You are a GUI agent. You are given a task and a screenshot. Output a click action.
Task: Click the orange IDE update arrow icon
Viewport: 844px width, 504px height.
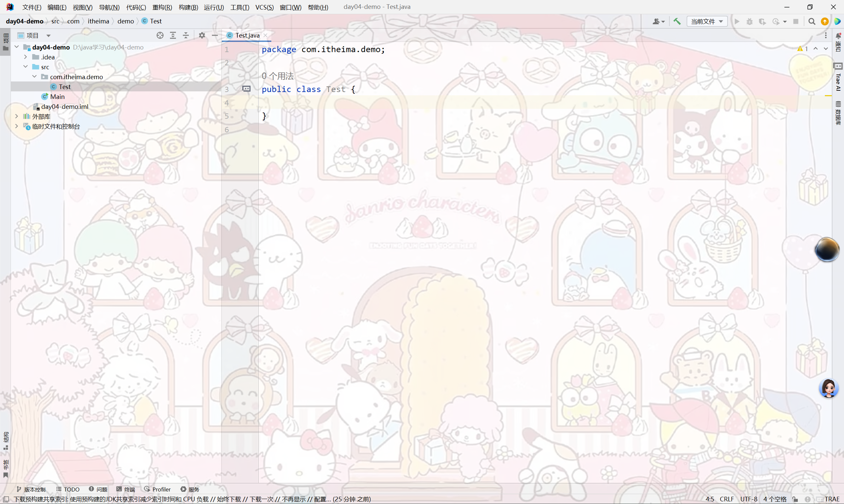tap(825, 21)
